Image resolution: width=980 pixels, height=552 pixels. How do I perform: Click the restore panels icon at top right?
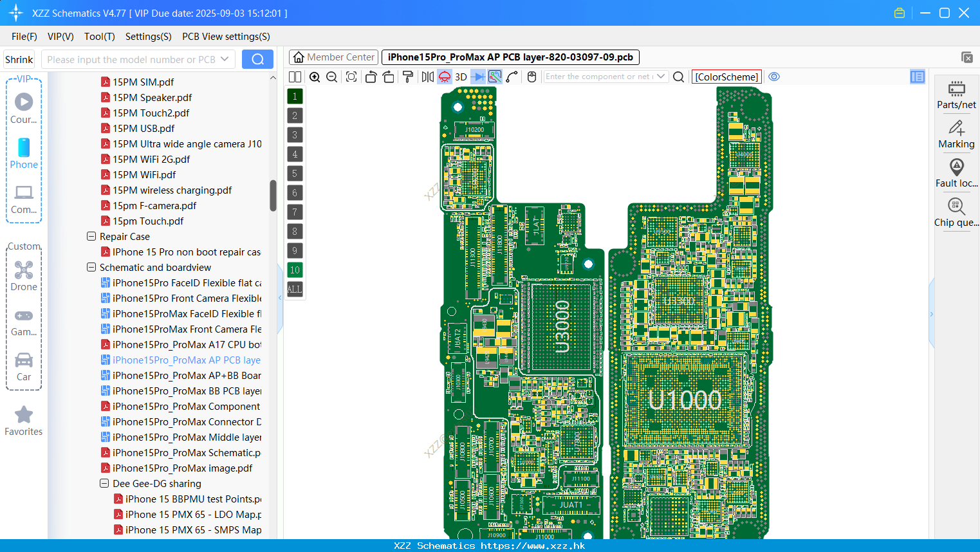coord(966,57)
